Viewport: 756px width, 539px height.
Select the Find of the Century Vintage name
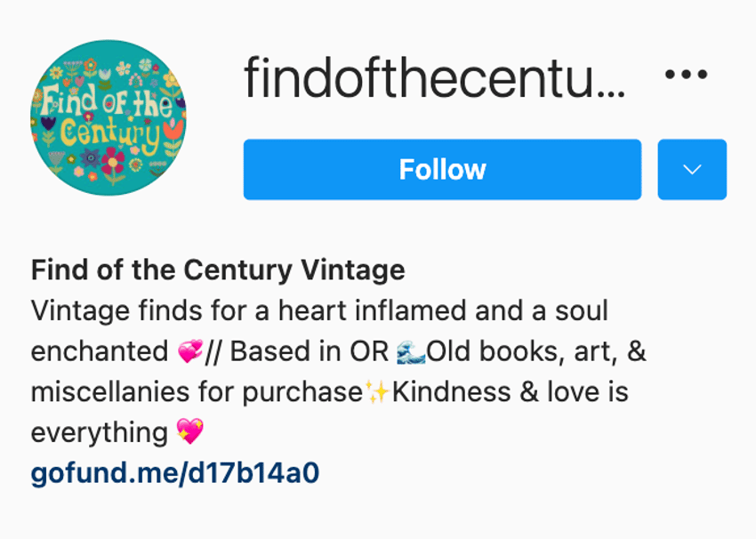pyautogui.click(x=218, y=269)
